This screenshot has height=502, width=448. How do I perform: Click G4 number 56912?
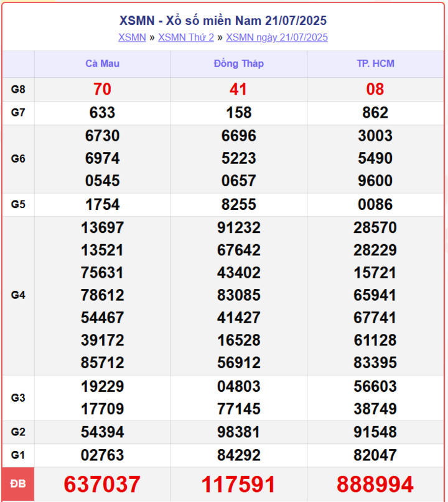(x=239, y=362)
